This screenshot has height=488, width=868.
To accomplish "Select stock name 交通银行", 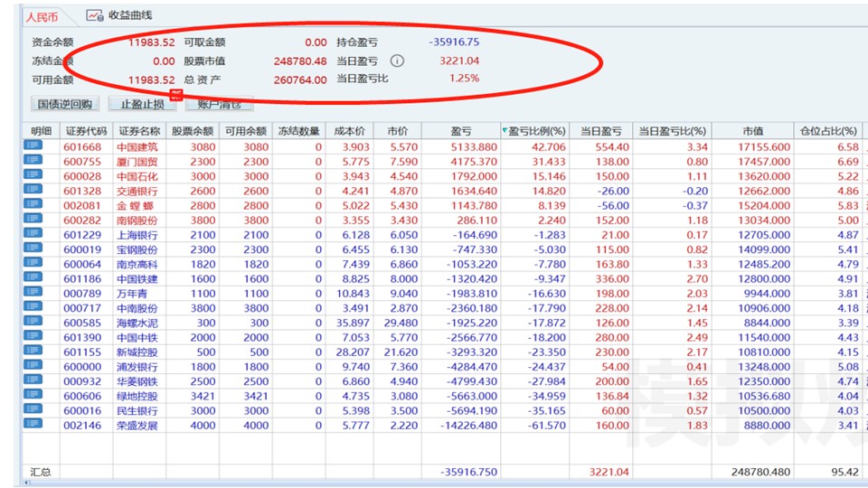I will 137,191.
